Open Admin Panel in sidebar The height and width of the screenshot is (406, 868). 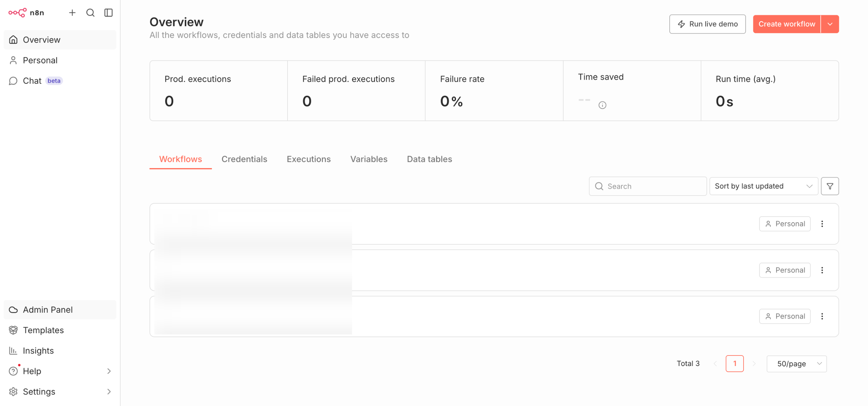[x=47, y=309]
